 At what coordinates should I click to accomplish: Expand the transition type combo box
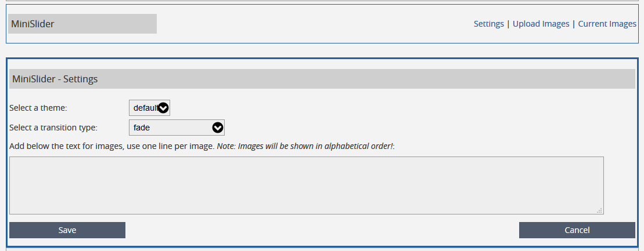177,128
